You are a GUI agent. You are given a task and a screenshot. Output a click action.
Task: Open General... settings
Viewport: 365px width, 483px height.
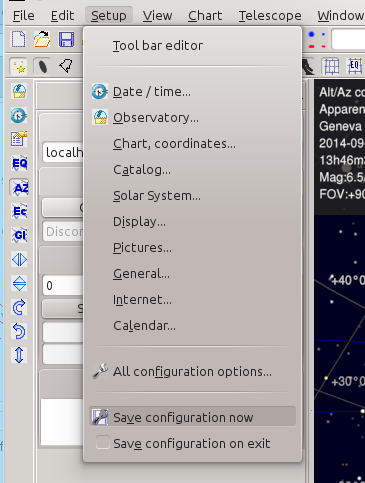pyautogui.click(x=192, y=274)
